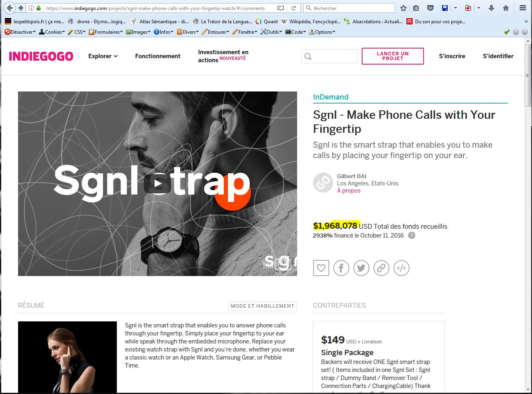Toggle reader view in address bar
Image resolution: width=532 pixels, height=394 pixels.
(x=281, y=8)
